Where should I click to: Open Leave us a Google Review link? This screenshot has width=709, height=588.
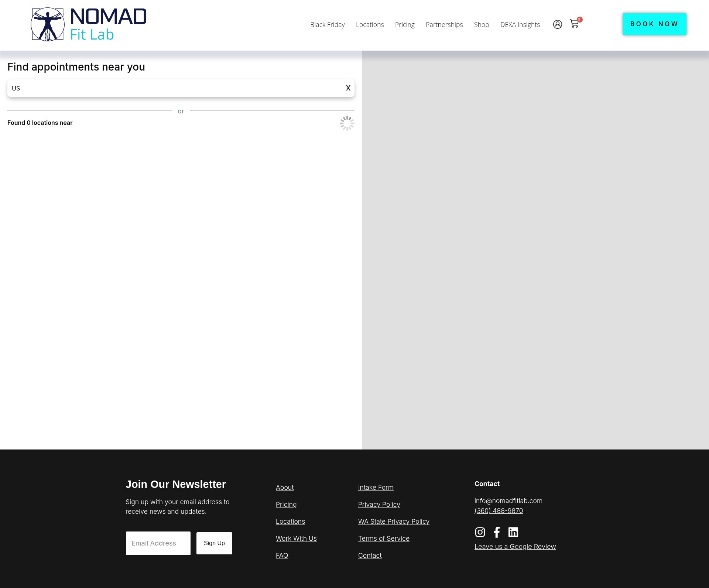[515, 547]
